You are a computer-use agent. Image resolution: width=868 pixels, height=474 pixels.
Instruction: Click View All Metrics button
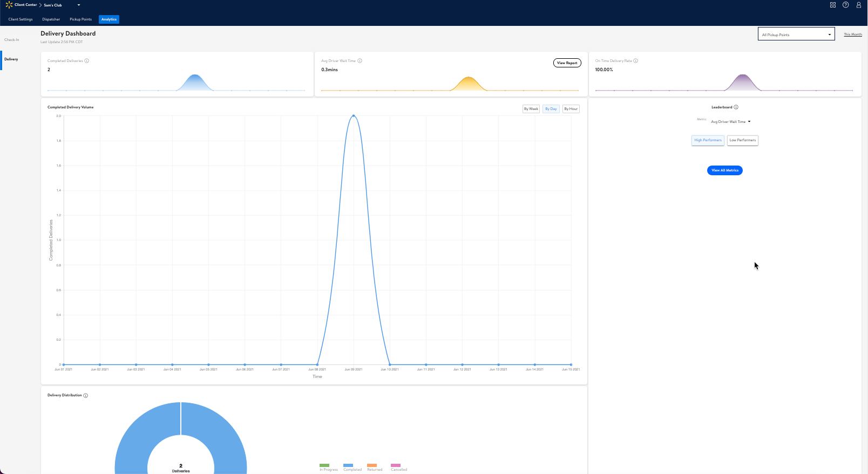(x=725, y=170)
